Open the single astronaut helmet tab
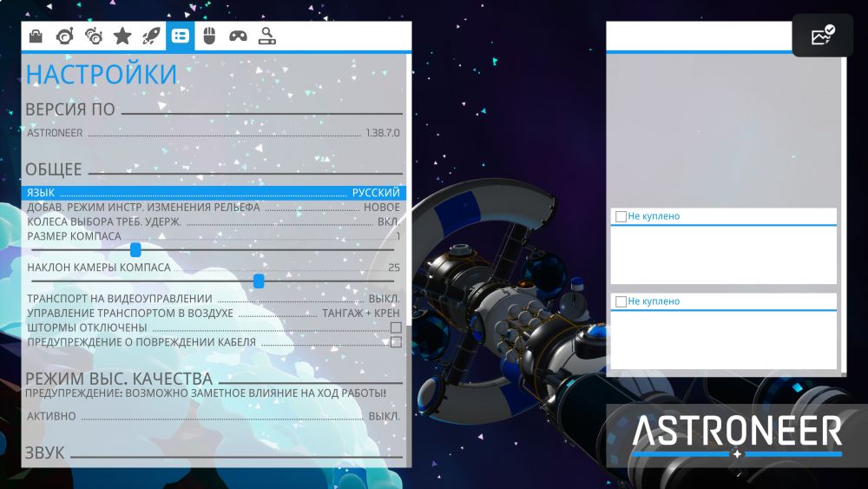 pos(64,36)
